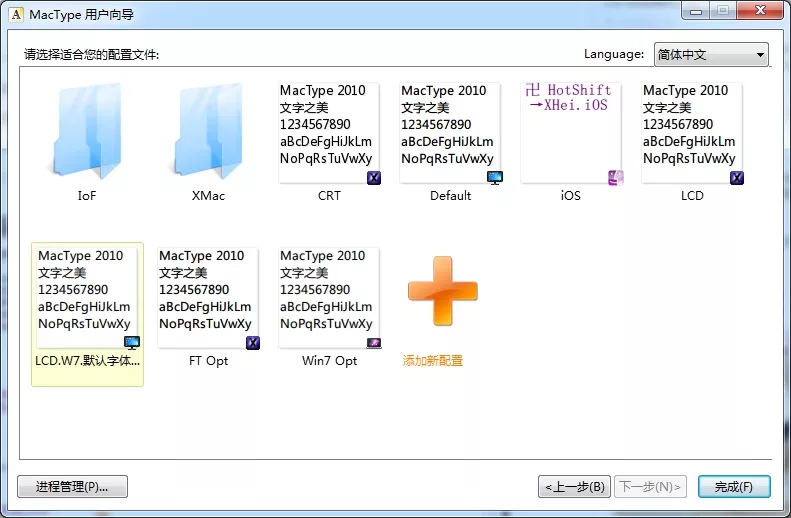Open the Language dropdown 简体中文
Viewport: 791px width, 518px height.
click(711, 54)
